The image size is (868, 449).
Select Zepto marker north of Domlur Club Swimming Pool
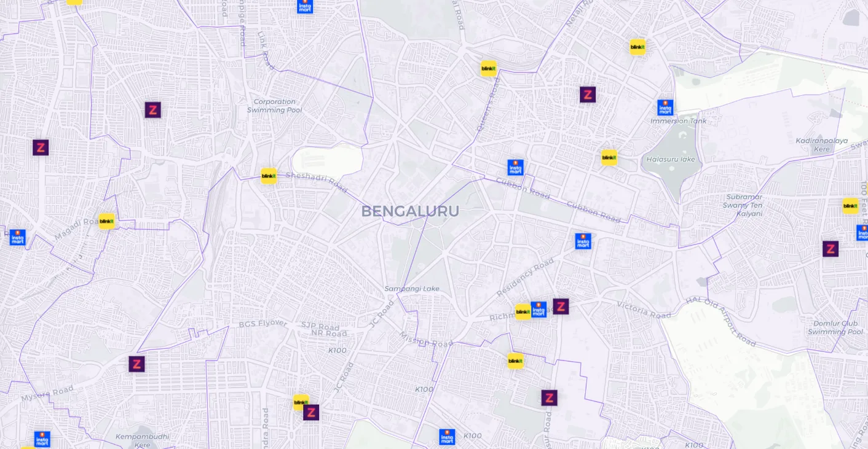(x=831, y=249)
